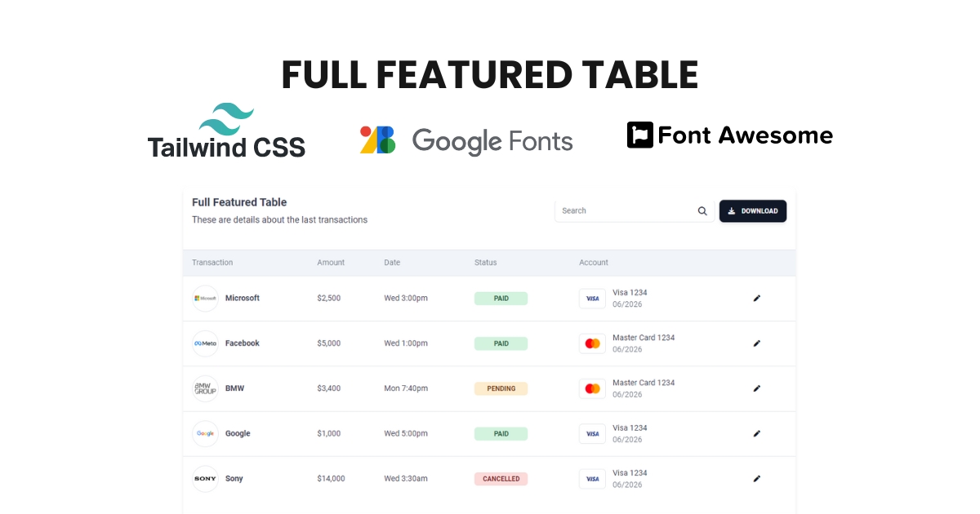Image resolution: width=980 pixels, height=514 pixels.
Task: Click the Account column header
Action: (x=594, y=263)
